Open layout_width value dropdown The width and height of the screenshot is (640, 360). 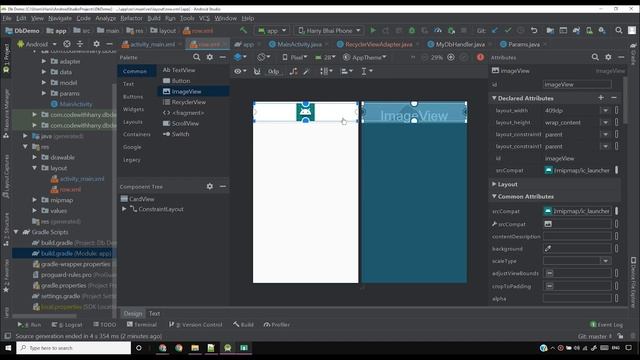click(606, 110)
